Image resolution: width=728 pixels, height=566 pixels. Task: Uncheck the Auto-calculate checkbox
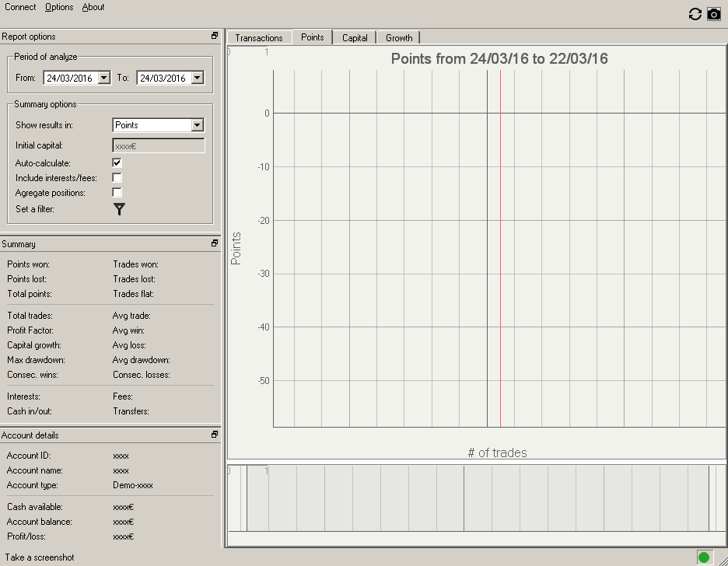pyautogui.click(x=117, y=163)
